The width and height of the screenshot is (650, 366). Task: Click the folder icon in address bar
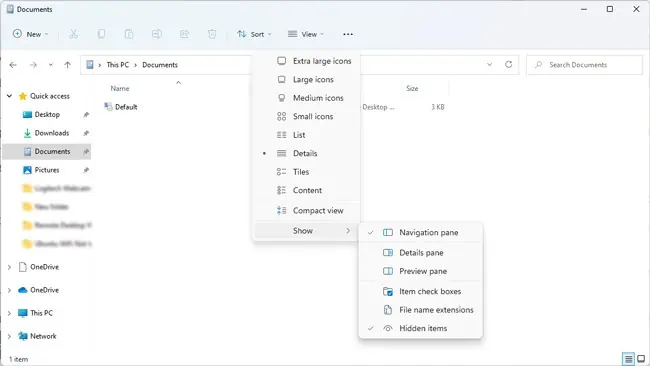[x=90, y=65]
